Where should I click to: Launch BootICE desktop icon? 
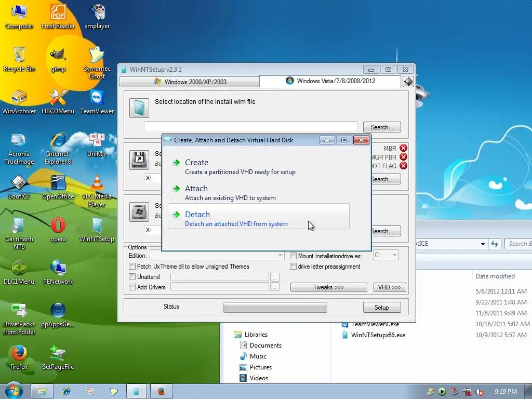[19, 187]
